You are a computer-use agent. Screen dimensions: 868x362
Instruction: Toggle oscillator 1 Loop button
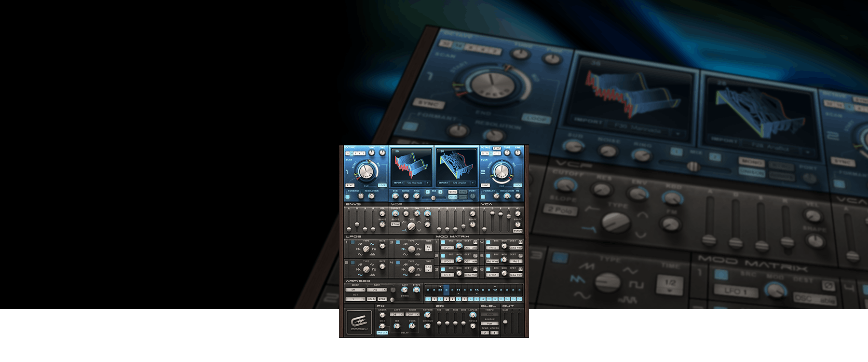pyautogui.click(x=382, y=185)
